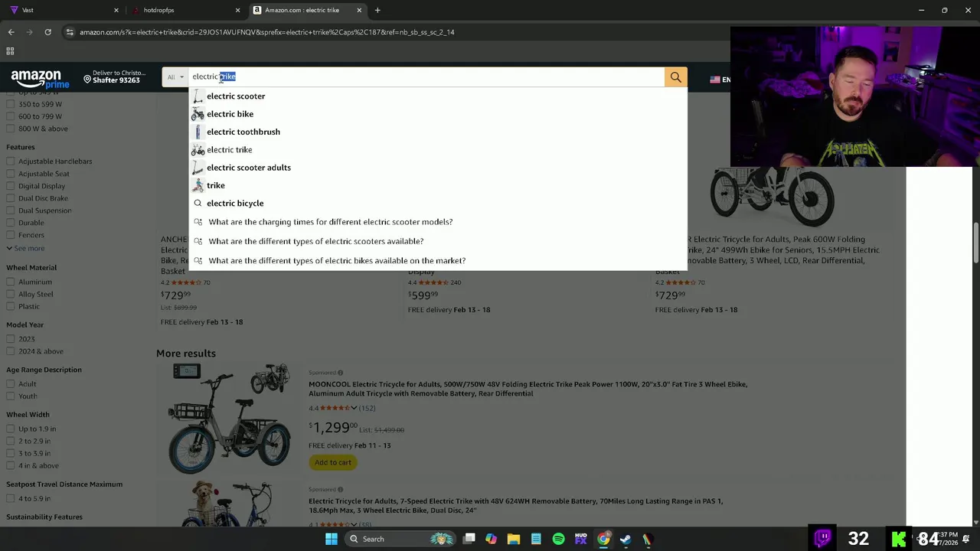The height and width of the screenshot is (551, 980).
Task: Click inside the Amazon search input field
Action: pos(426,77)
